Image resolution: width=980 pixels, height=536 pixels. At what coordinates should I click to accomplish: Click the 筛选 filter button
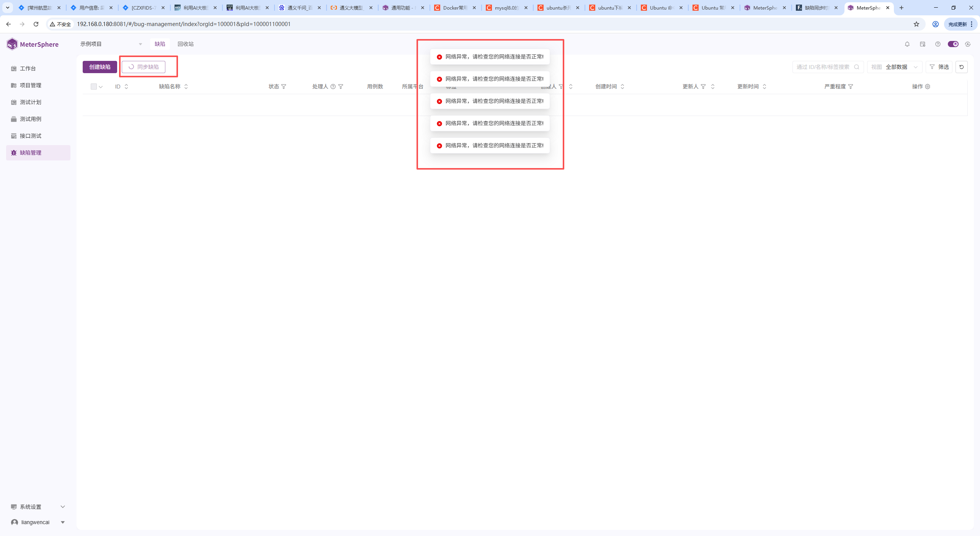(x=939, y=67)
